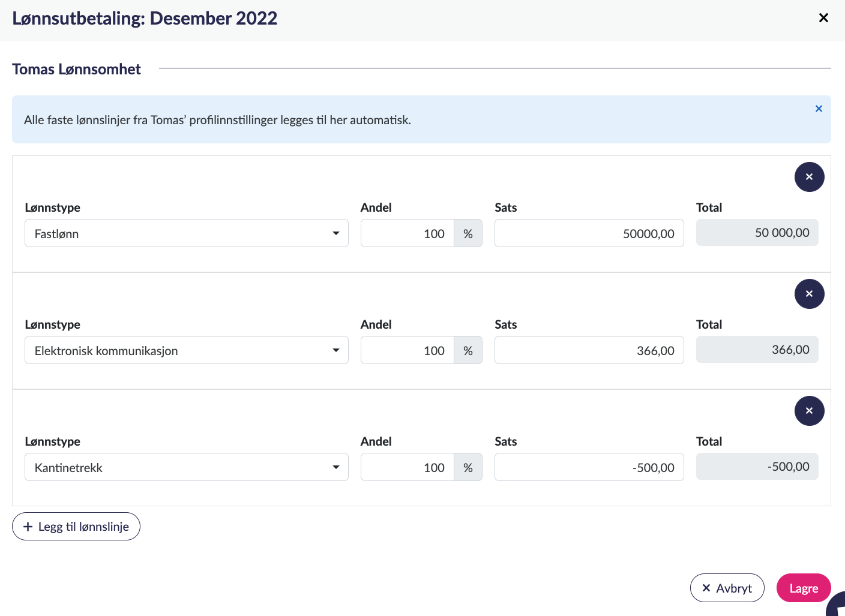
Task: Remove the Fastlønn salary line
Action: click(x=809, y=177)
